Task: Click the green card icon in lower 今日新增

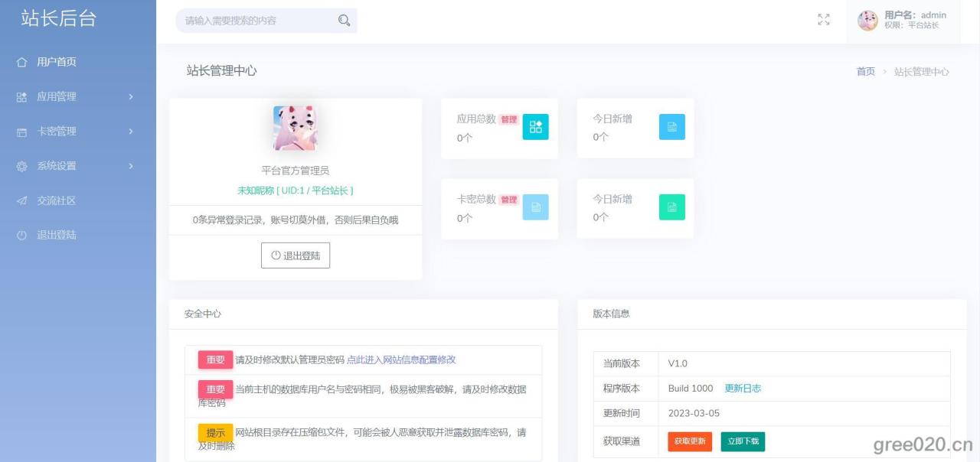Action: coord(672,207)
